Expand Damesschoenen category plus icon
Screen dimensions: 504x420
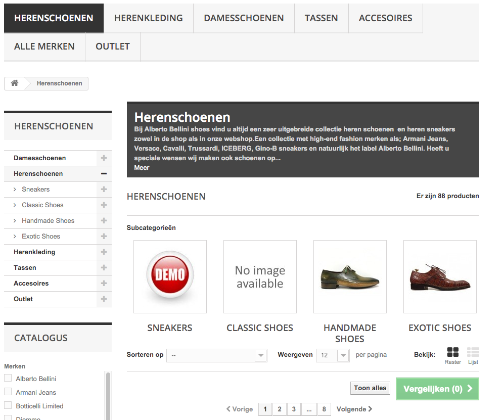pos(104,158)
